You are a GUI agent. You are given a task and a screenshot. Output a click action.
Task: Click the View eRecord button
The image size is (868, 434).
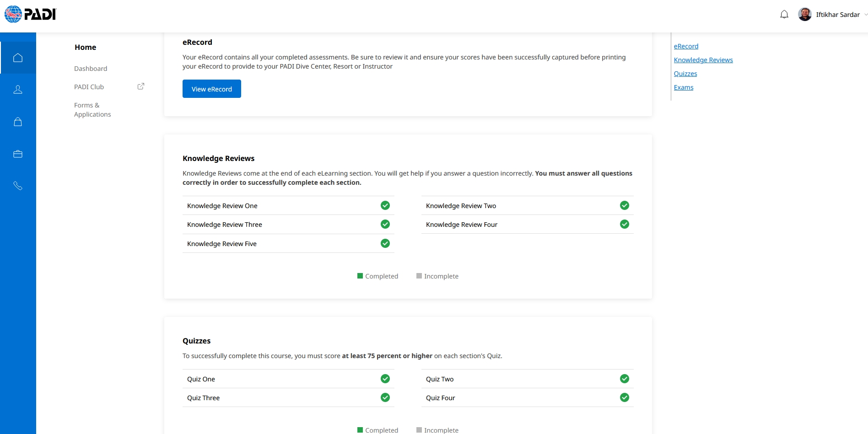(x=212, y=89)
